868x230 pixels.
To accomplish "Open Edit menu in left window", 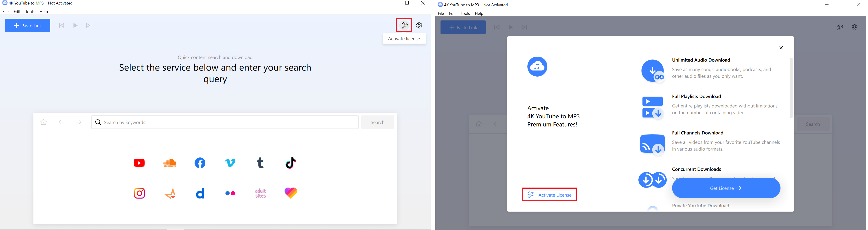I will pos(17,12).
